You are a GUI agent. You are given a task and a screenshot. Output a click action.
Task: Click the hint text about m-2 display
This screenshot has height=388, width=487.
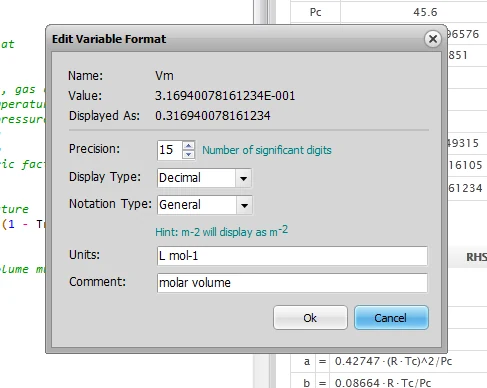[x=222, y=231]
